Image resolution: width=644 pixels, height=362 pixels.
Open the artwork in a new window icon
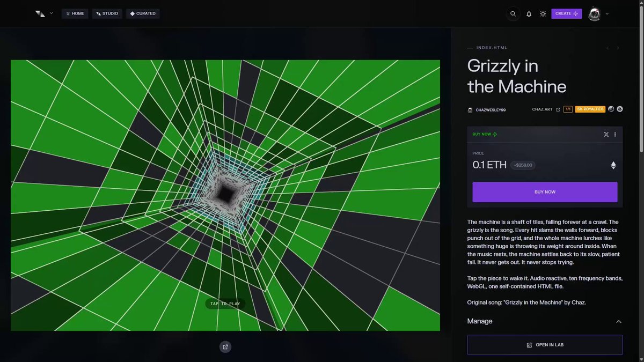tap(225, 347)
